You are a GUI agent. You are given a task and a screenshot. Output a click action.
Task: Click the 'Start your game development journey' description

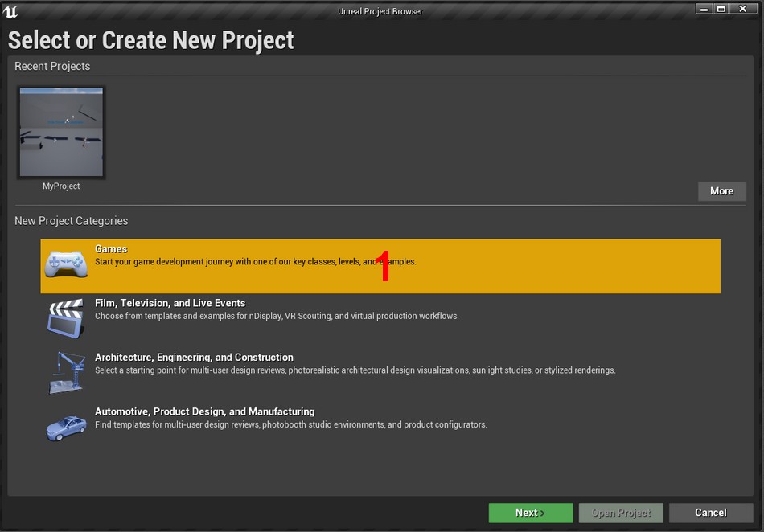point(255,261)
